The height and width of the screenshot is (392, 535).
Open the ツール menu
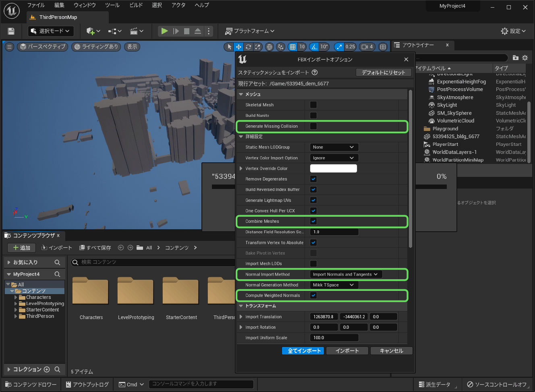tap(112, 5)
